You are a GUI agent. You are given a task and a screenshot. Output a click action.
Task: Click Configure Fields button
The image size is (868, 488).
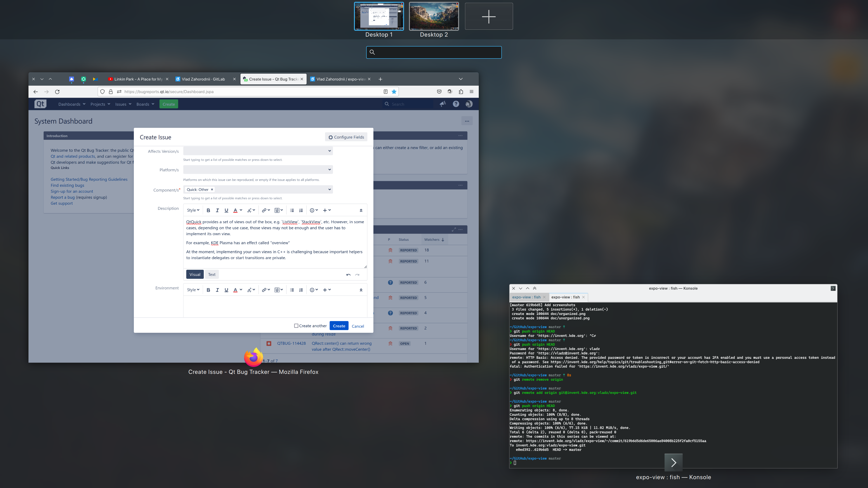click(x=346, y=137)
